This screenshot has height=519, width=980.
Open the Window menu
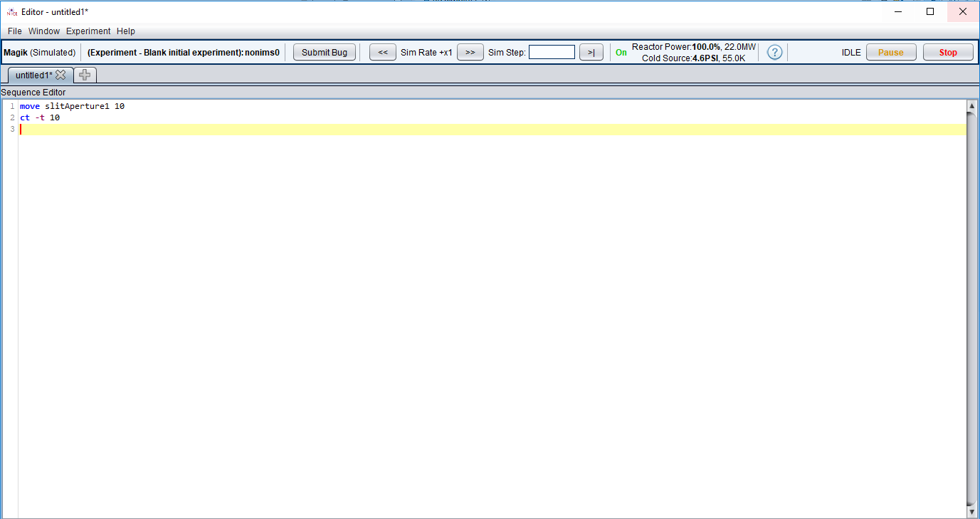(x=44, y=31)
